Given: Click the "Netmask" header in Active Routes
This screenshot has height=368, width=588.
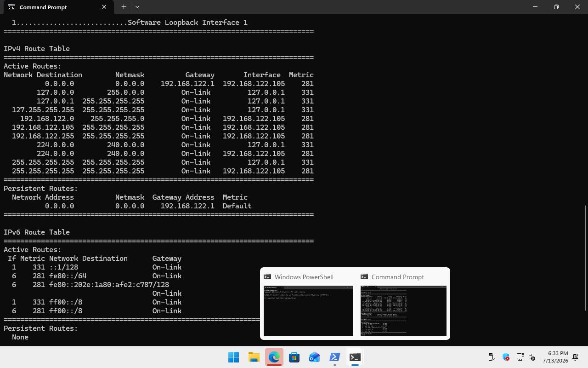Looking at the screenshot, I should [x=130, y=75].
